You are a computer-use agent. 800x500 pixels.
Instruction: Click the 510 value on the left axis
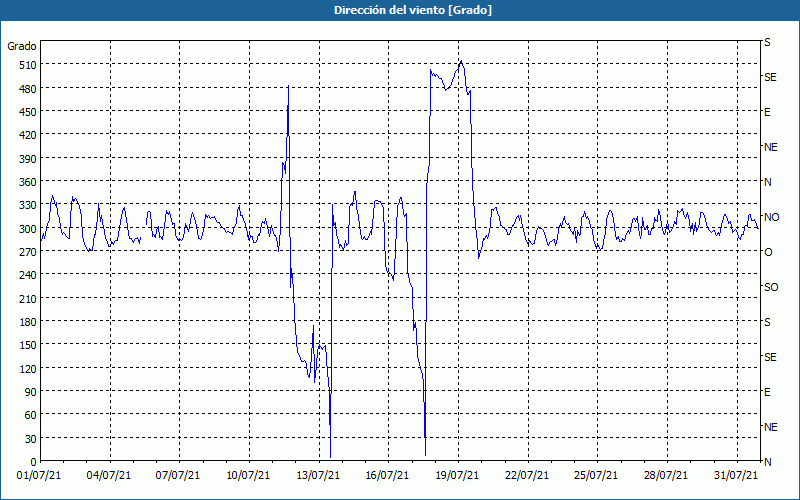click(x=28, y=65)
